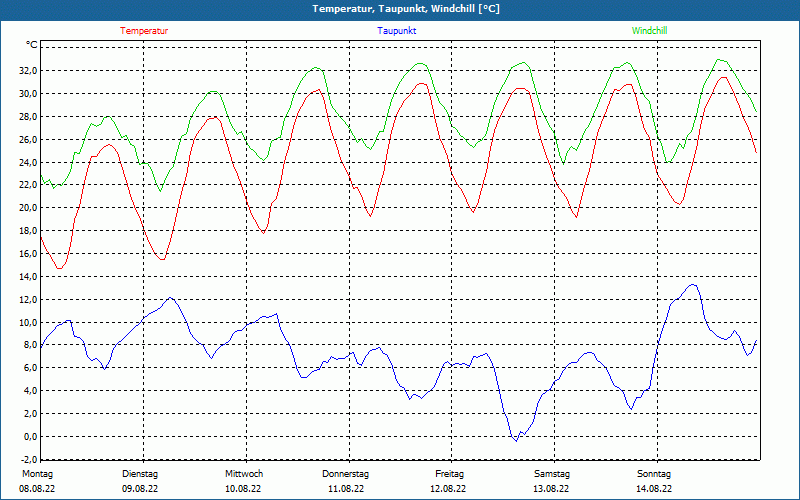
Task: Click the 14,0 y-axis value
Action: pyautogui.click(x=28, y=277)
